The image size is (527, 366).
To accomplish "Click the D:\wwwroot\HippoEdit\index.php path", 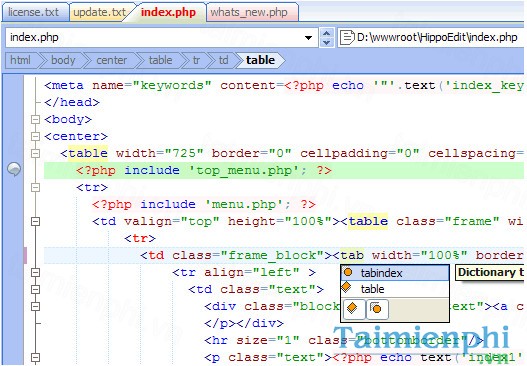I will (x=437, y=37).
